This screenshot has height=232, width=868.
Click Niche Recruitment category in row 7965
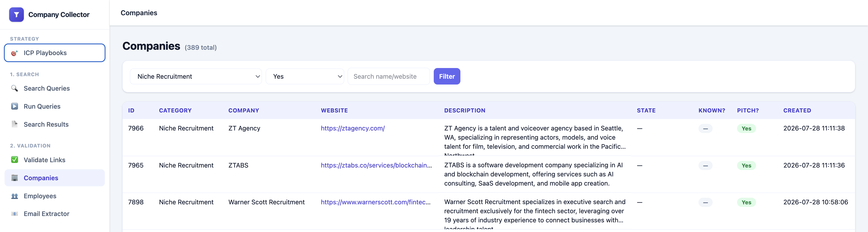point(186,165)
